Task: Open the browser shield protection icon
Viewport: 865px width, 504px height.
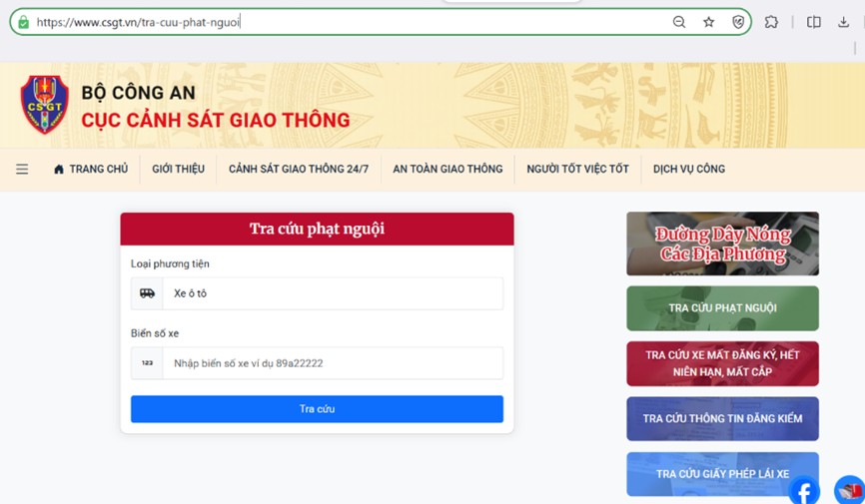Action: [738, 22]
